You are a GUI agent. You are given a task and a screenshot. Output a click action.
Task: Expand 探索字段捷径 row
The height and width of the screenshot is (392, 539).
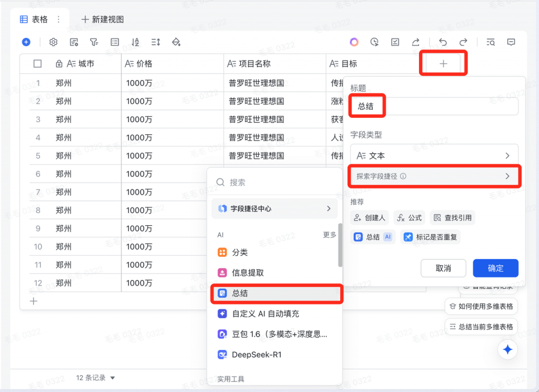434,176
